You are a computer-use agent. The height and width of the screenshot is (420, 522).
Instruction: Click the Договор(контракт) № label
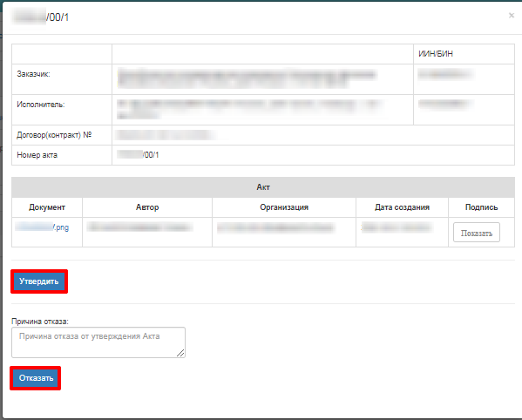pos(54,135)
